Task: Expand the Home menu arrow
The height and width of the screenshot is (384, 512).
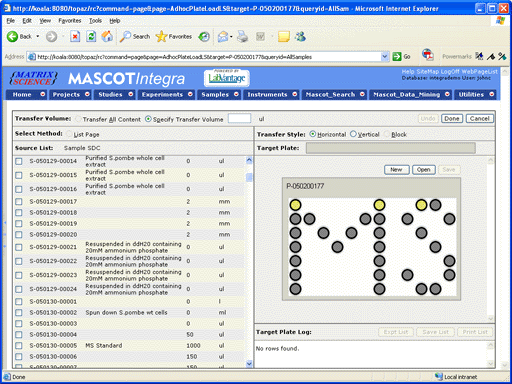Action: click(43, 94)
